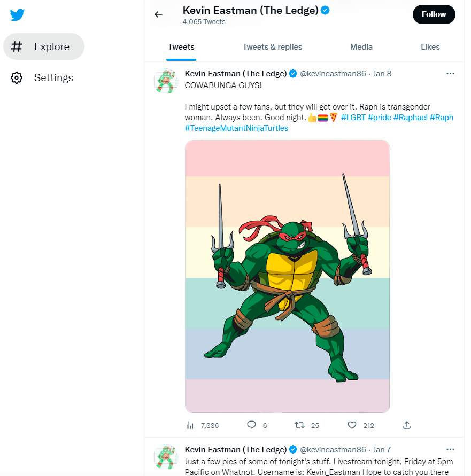Click the #LGBT hashtag
471x476 pixels.
pos(353,118)
